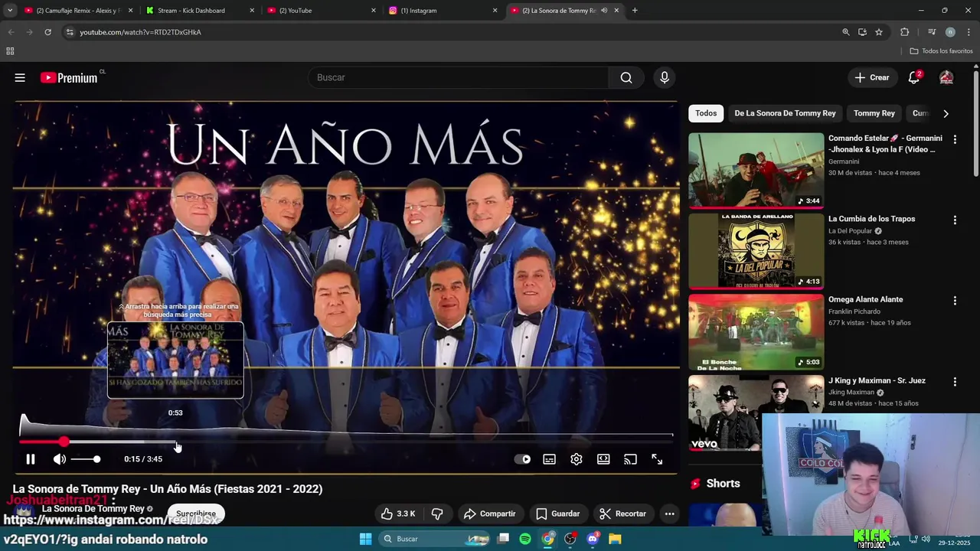
Task: Bookmark this page with the star
Action: pyautogui.click(x=879, y=32)
